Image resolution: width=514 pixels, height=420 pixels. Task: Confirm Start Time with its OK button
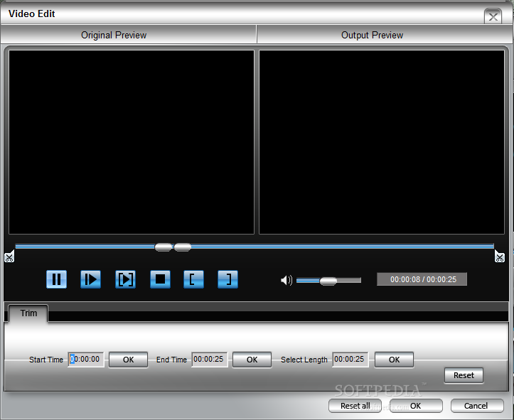coord(128,360)
